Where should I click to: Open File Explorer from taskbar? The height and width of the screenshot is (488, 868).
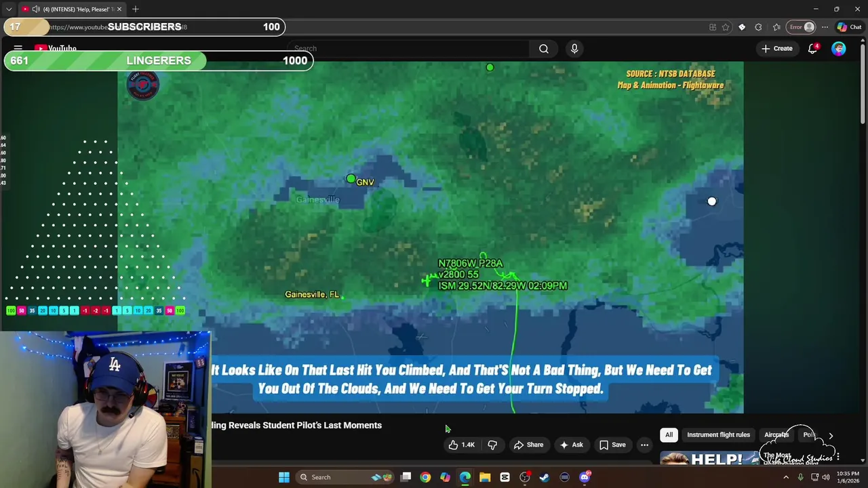(x=485, y=477)
